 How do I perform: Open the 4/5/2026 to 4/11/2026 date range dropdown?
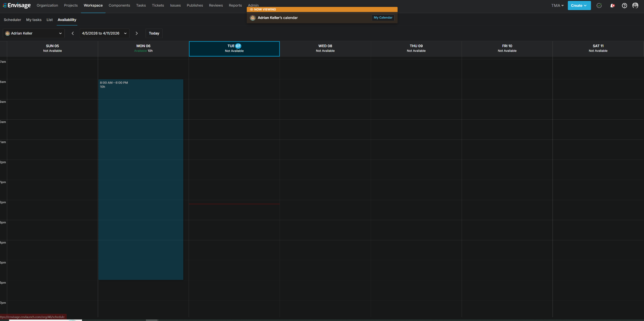(x=104, y=33)
